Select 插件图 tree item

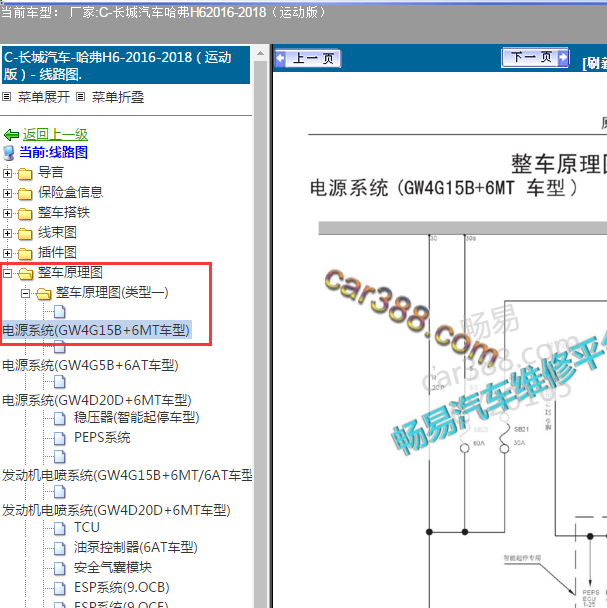(x=57, y=253)
